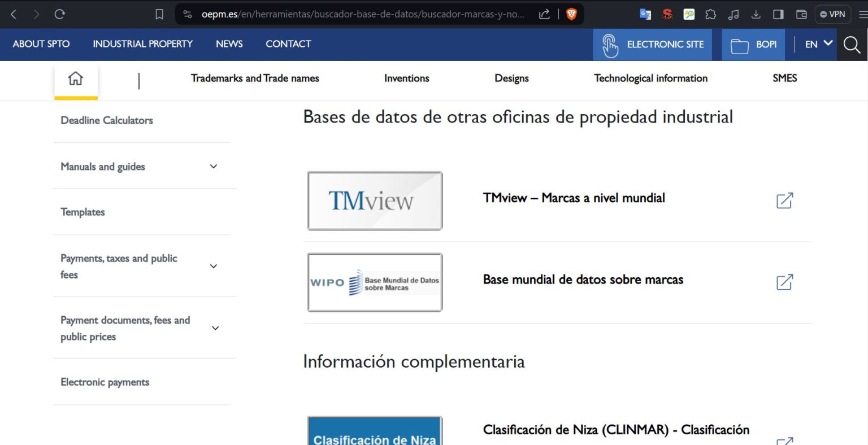Open the EN language dropdown

tap(818, 44)
